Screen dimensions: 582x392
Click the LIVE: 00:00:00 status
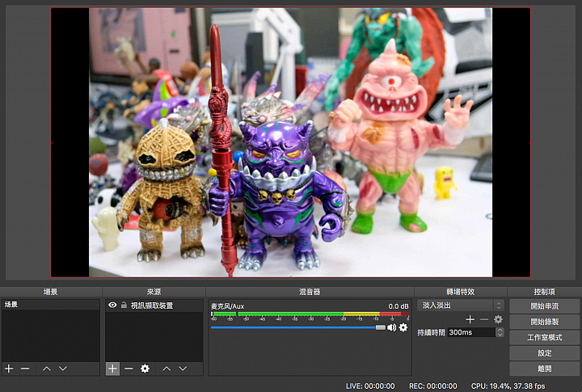pyautogui.click(x=370, y=386)
